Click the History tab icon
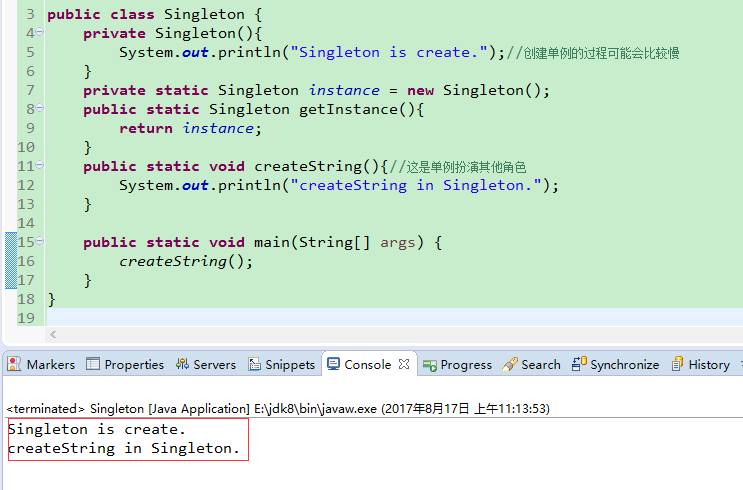This screenshot has width=743, height=490. [x=678, y=364]
